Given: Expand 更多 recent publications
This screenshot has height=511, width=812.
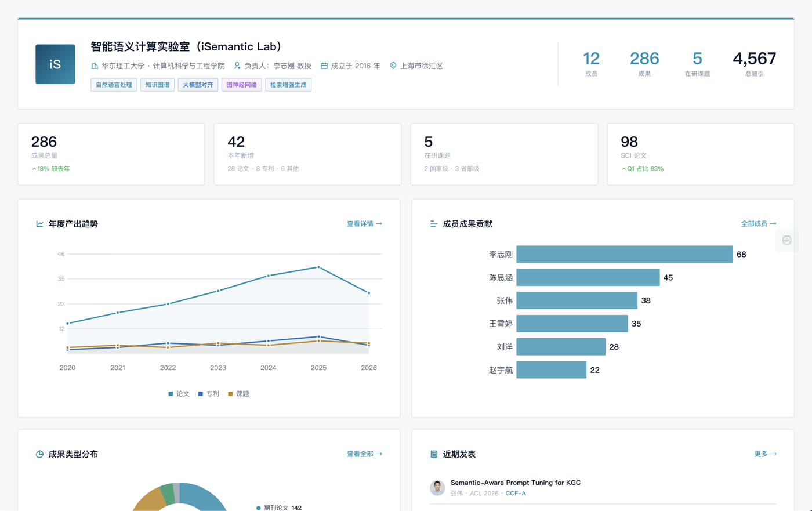Looking at the screenshot, I should [x=765, y=454].
